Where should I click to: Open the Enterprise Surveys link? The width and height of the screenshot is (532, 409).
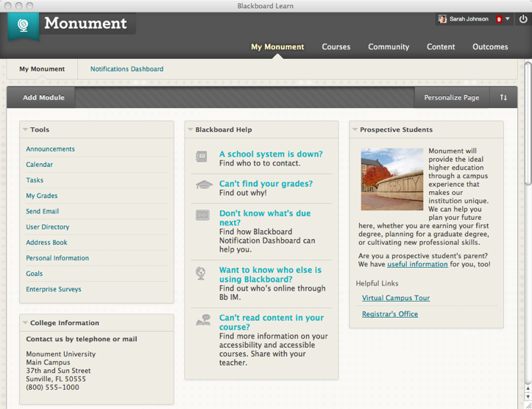coord(54,289)
